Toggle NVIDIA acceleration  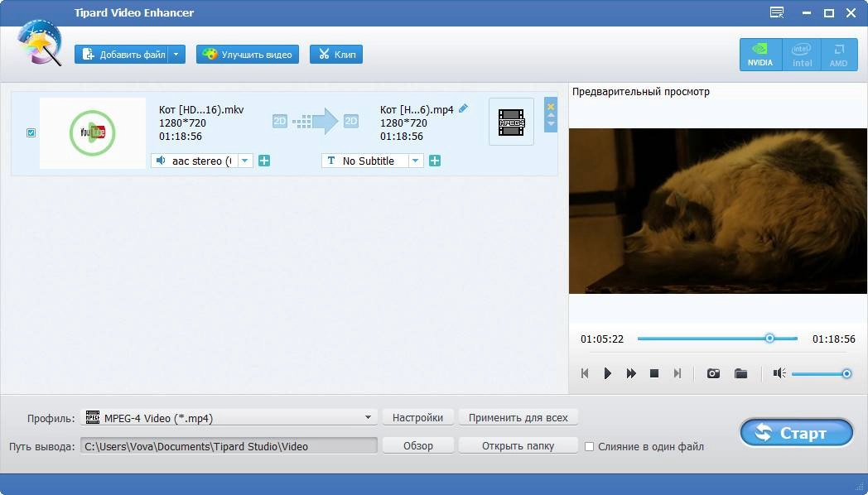[x=760, y=55]
